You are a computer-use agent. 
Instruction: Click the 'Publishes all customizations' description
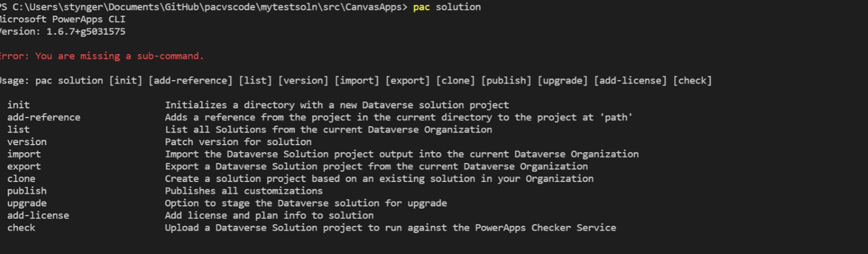pyautogui.click(x=243, y=191)
